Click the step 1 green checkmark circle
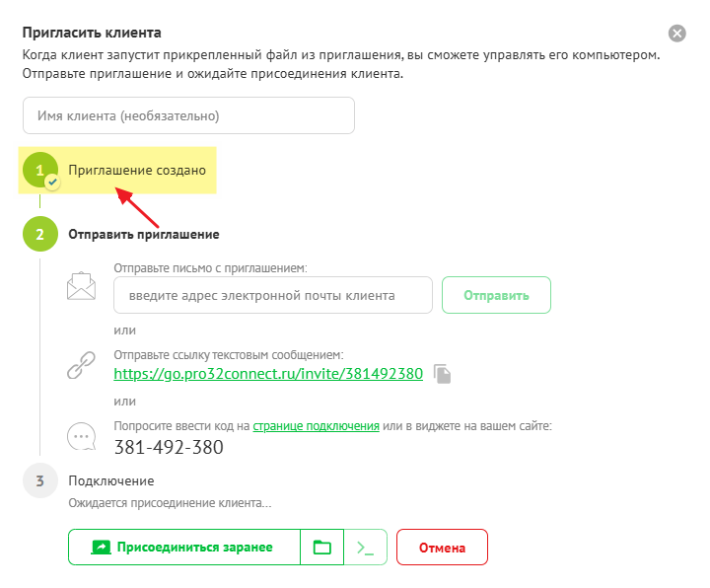710x588 pixels. point(40,171)
